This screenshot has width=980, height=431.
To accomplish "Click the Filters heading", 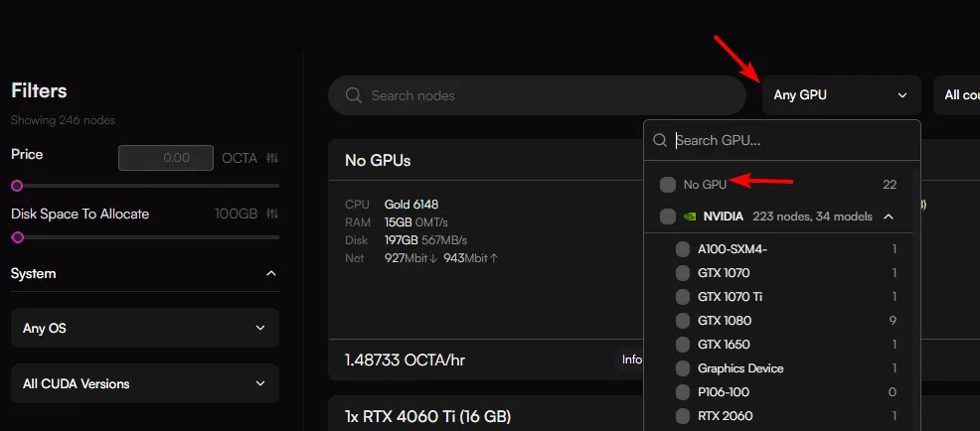I will [39, 90].
